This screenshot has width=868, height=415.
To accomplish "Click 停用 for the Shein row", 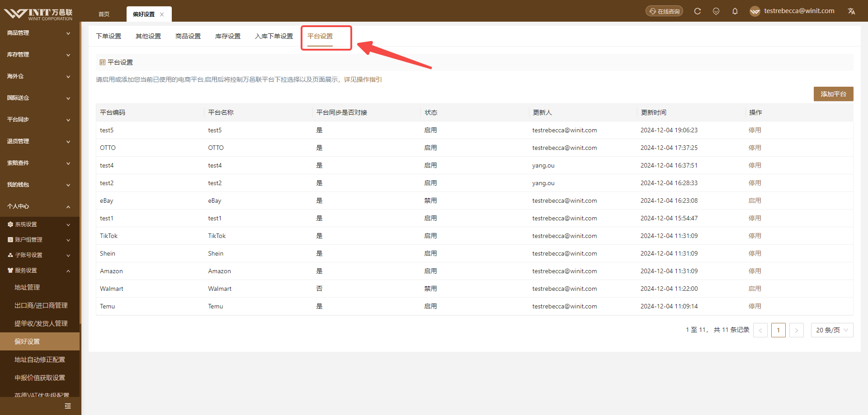I will [x=755, y=253].
